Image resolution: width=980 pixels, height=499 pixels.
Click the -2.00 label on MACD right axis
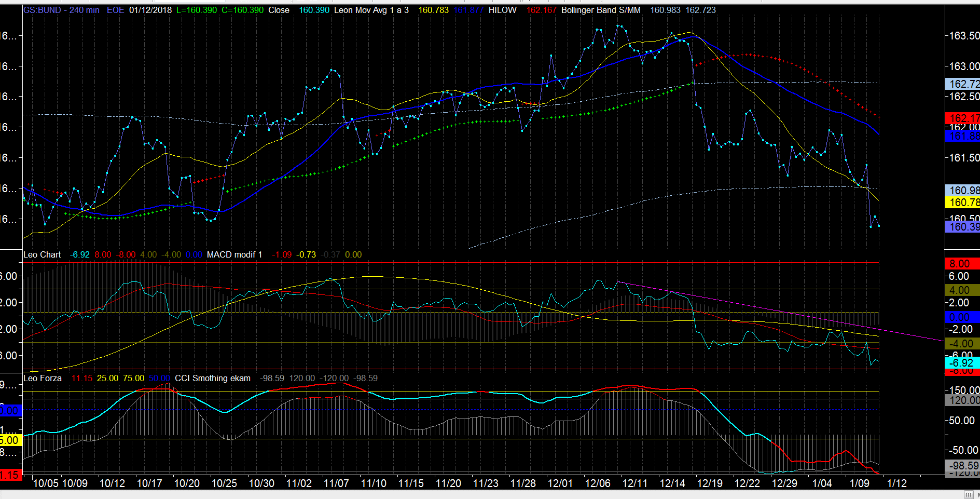point(960,329)
